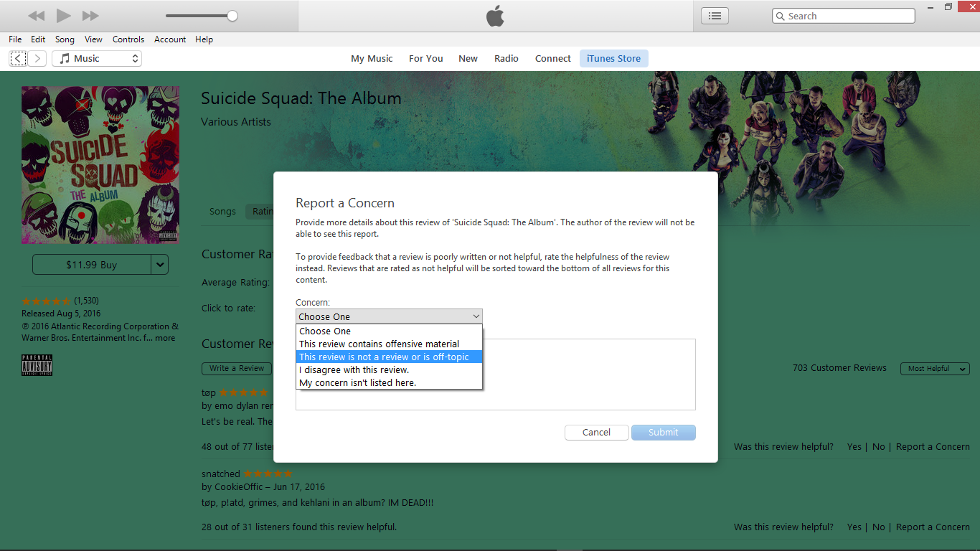Click the Report a Concern dialog heading
Viewport: 980px width, 551px height.
click(x=345, y=203)
